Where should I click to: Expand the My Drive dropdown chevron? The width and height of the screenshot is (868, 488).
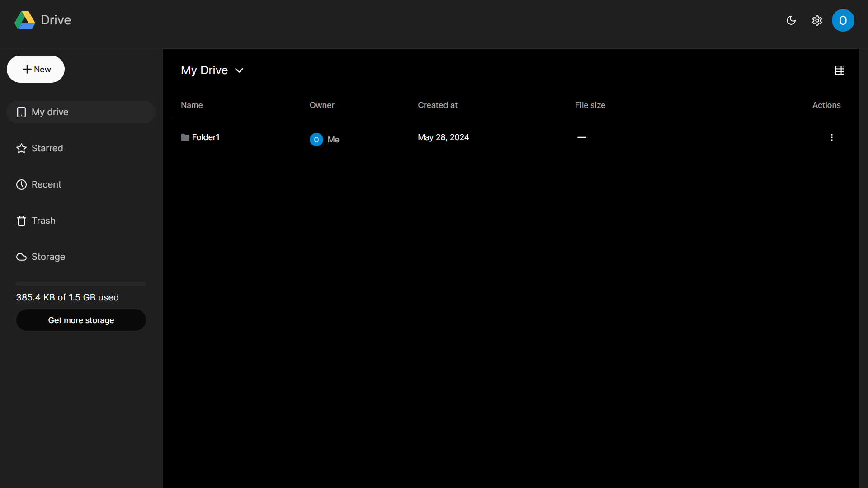coord(239,70)
